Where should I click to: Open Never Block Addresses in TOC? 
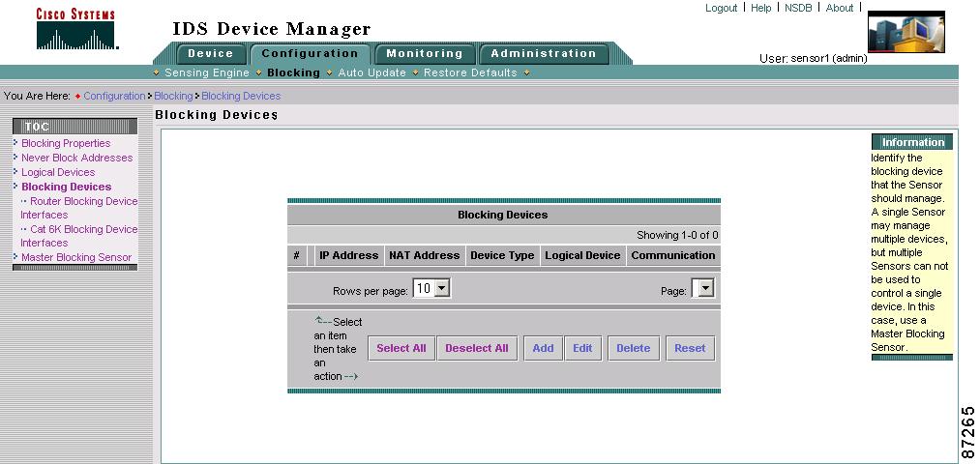[x=76, y=158]
